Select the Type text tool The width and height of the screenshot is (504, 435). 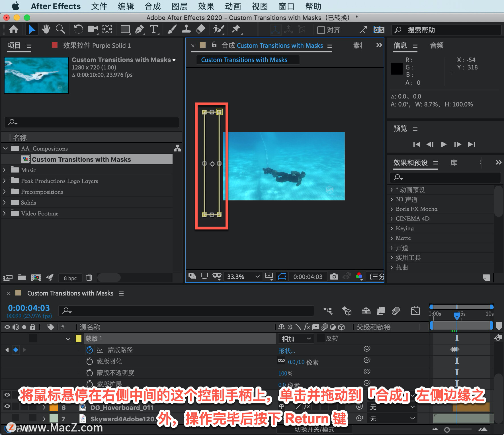154,29
